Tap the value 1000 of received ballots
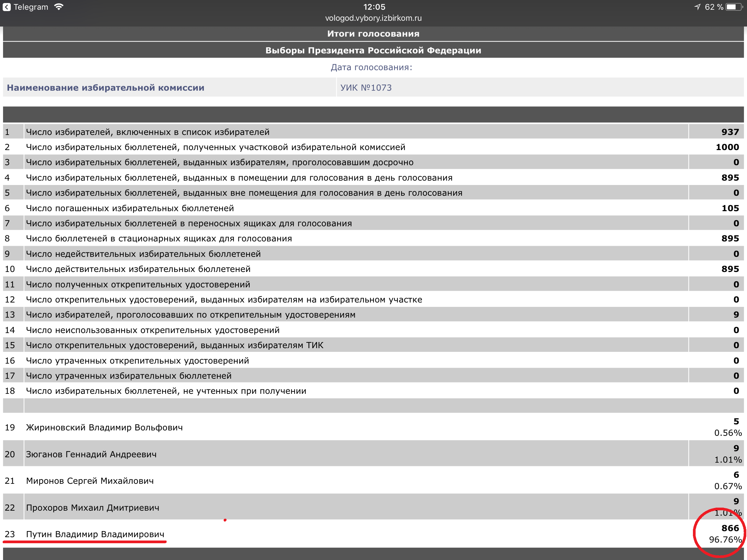The height and width of the screenshot is (560, 747). (727, 147)
